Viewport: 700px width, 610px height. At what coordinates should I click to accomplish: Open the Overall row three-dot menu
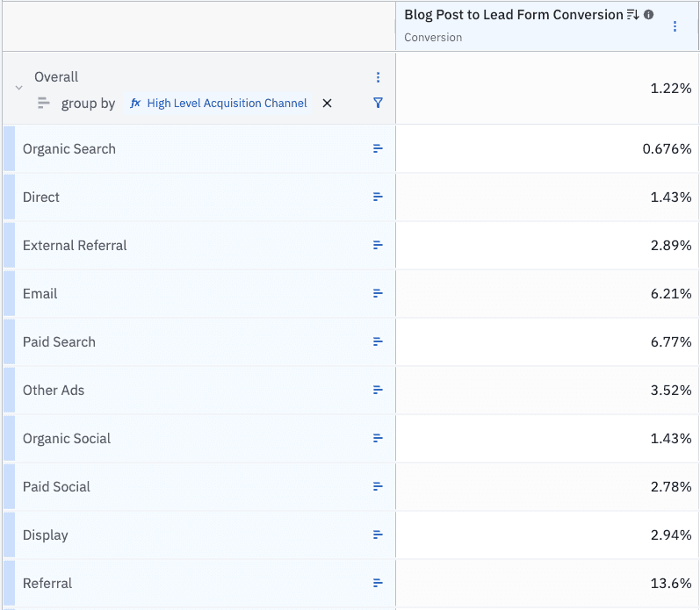pyautogui.click(x=378, y=77)
